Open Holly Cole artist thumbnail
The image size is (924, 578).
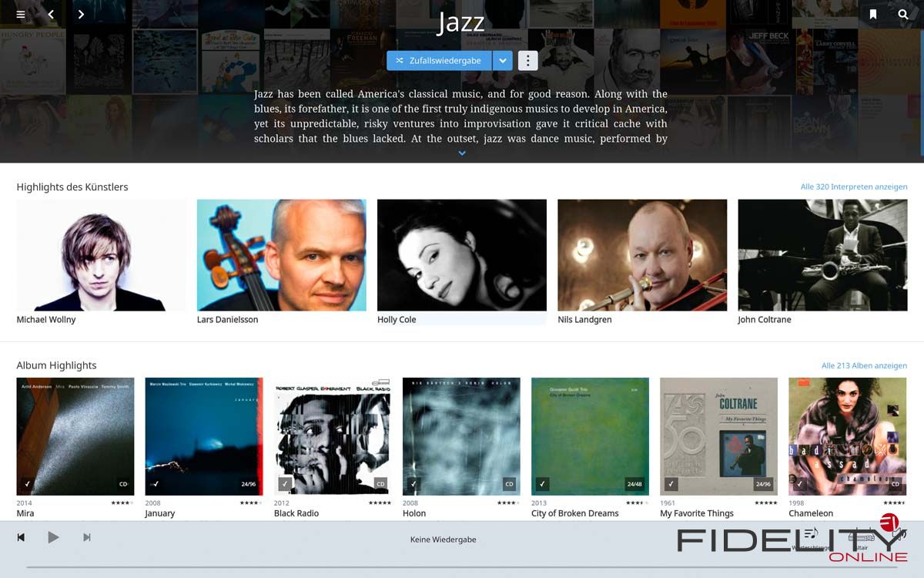tap(462, 255)
